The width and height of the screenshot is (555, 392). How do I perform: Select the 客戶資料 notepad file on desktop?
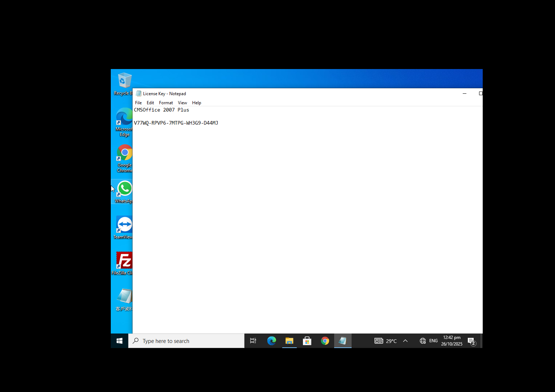124,300
